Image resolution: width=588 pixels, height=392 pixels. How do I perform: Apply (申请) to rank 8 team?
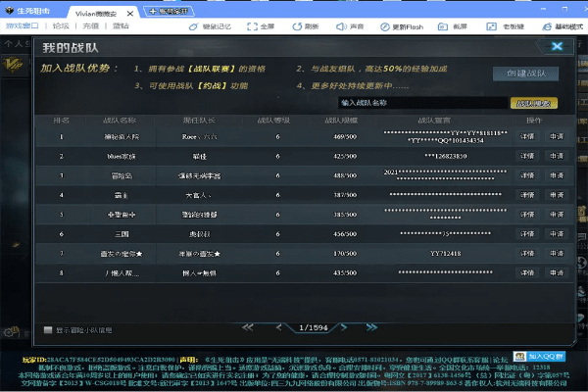click(x=557, y=273)
